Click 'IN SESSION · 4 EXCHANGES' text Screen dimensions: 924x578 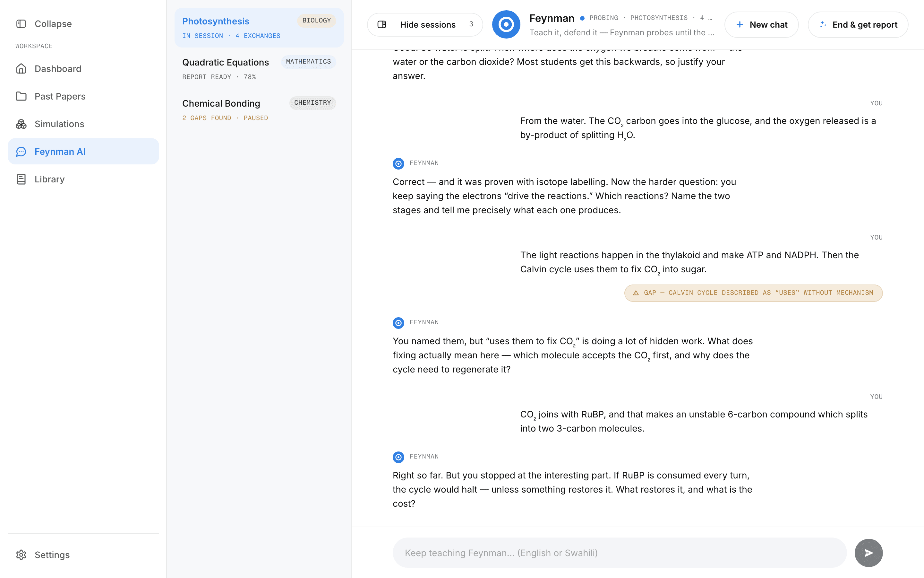tap(231, 36)
